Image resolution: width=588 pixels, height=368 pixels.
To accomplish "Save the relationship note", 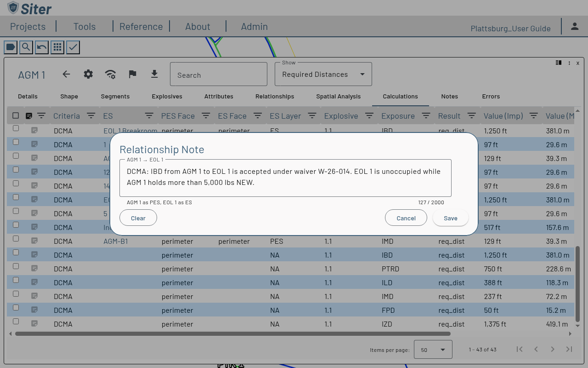I will (x=451, y=218).
